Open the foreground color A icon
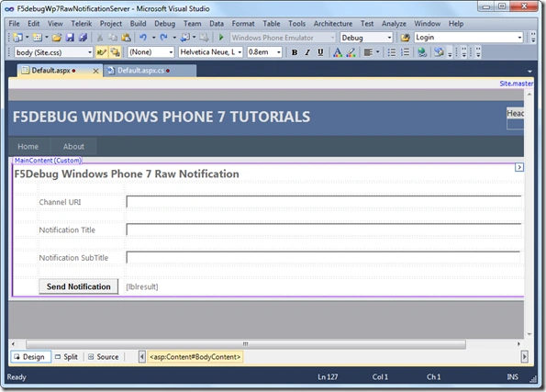Image resolution: width=546 pixels, height=392 pixels. click(337, 52)
